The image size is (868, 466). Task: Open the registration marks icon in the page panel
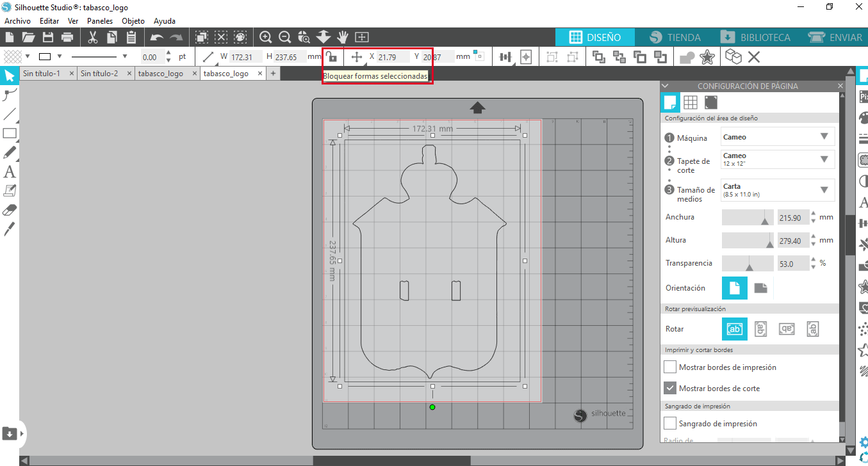(x=711, y=102)
